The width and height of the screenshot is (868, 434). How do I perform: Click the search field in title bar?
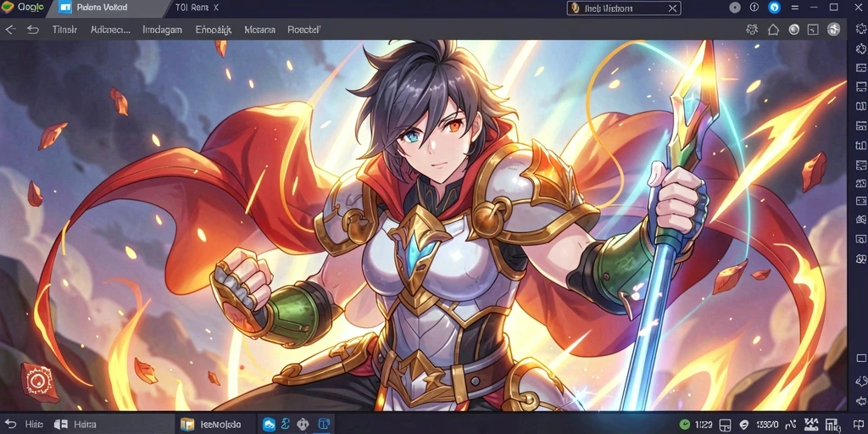coord(623,8)
